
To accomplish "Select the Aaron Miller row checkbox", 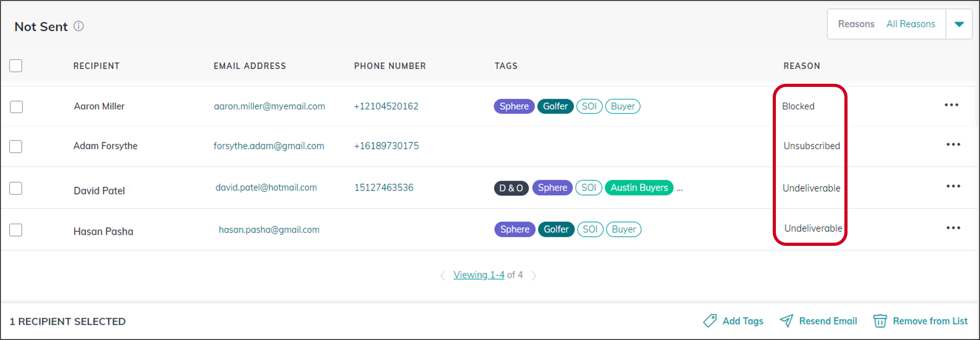I will 16,107.
